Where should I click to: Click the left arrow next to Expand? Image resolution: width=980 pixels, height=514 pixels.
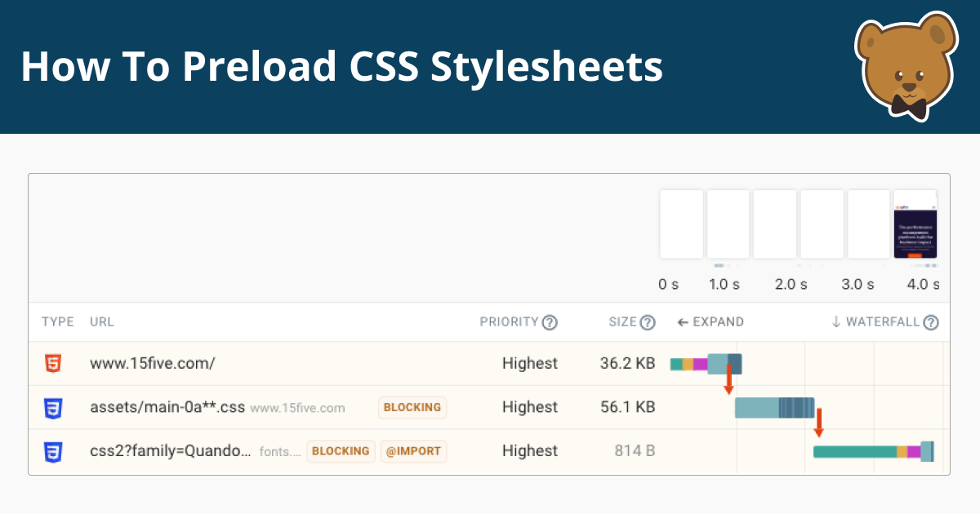[683, 322]
